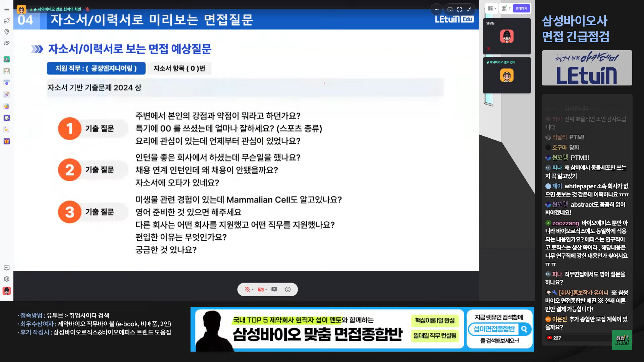
Task: Open the three-dot more options menu
Action: tap(436, 9)
